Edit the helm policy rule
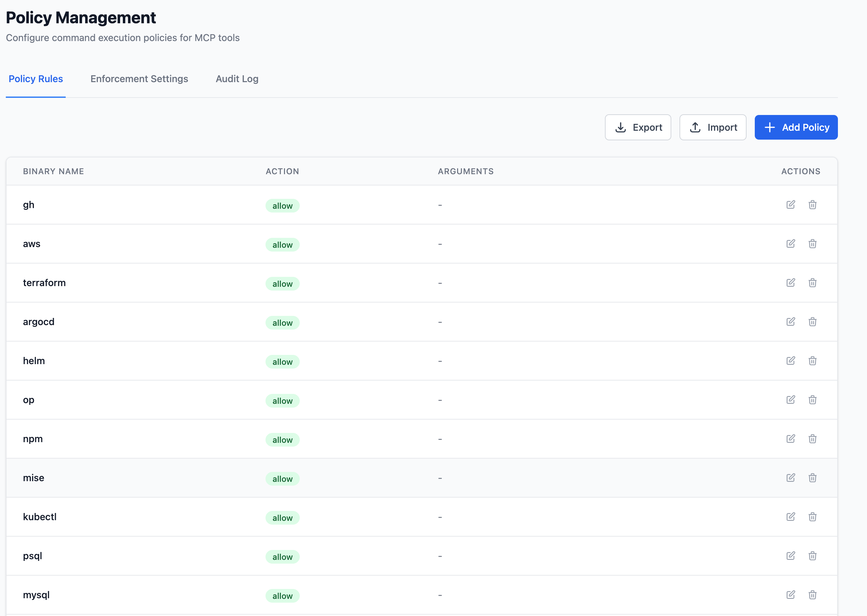This screenshot has height=616, width=867. coord(790,361)
